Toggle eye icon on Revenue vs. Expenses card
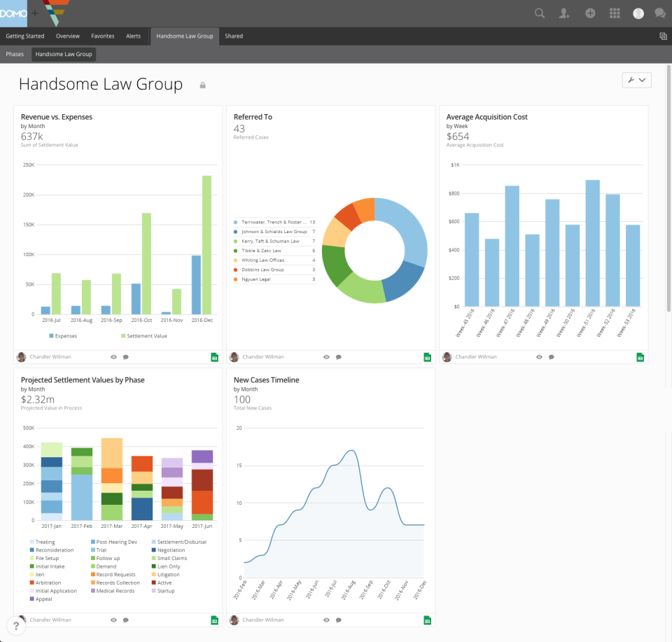672x642 pixels. point(113,357)
